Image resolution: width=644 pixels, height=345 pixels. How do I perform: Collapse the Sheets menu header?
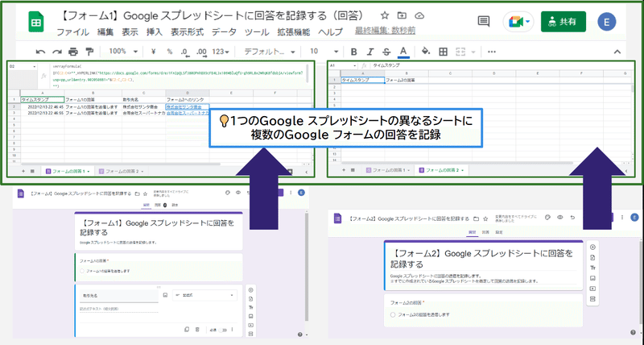click(617, 52)
